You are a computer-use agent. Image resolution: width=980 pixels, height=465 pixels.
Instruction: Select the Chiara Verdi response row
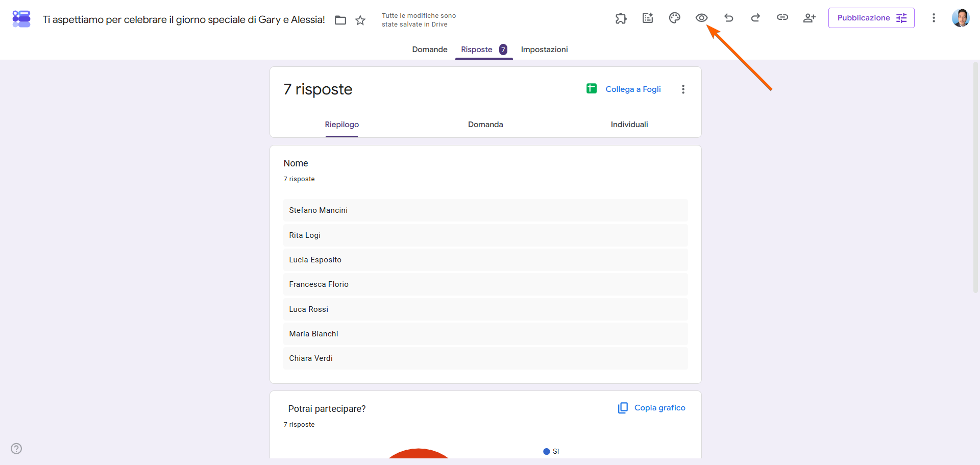[x=485, y=358]
